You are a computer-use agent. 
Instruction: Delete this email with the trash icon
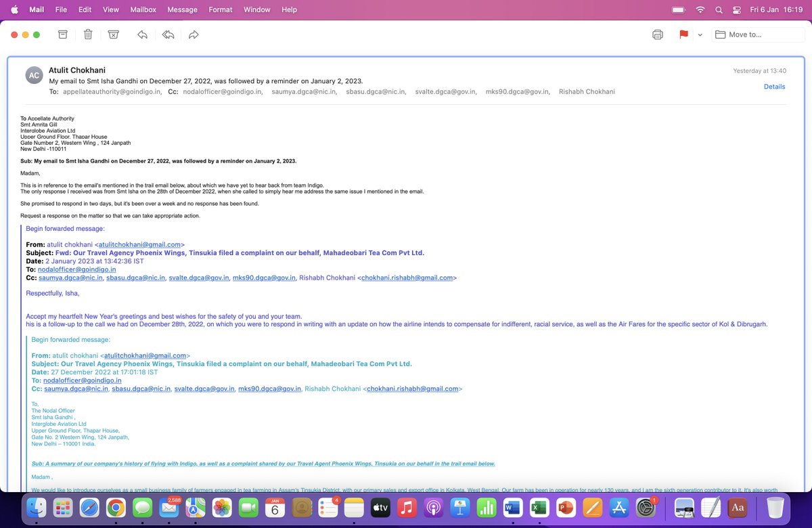coord(88,35)
